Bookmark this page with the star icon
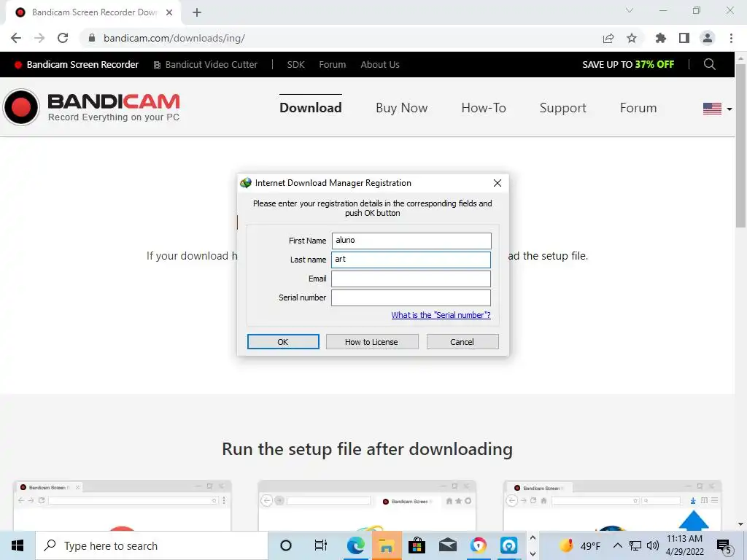 [632, 38]
